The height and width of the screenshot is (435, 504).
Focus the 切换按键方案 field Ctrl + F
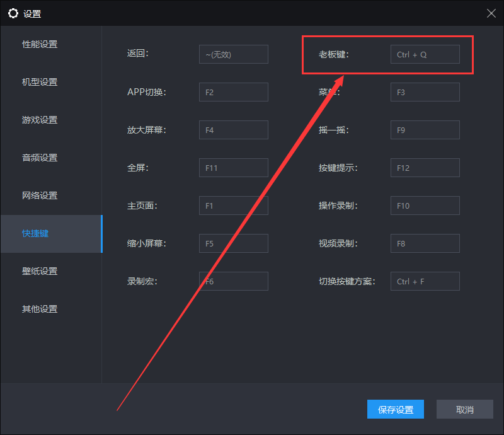pos(425,281)
